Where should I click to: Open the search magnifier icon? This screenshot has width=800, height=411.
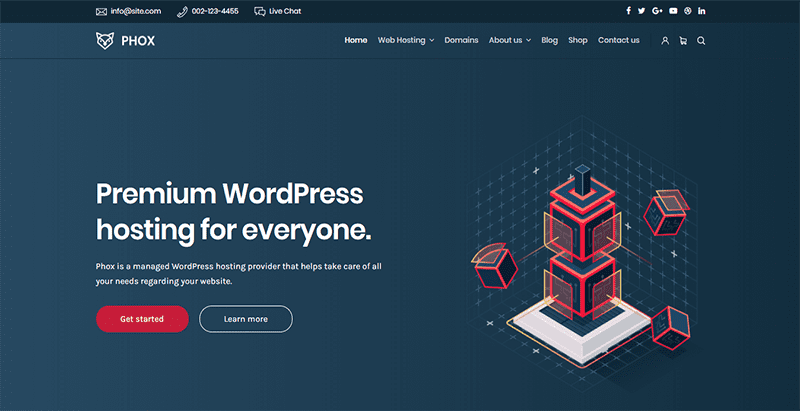coord(701,41)
